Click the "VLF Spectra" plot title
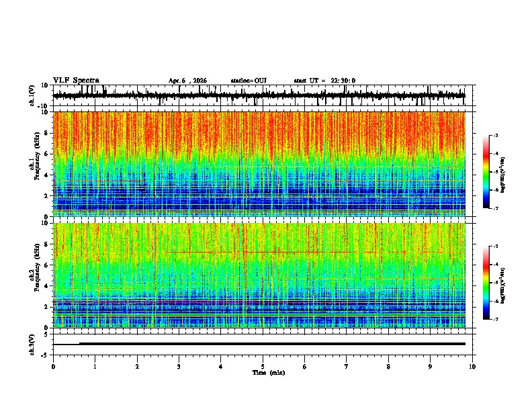 [76, 81]
